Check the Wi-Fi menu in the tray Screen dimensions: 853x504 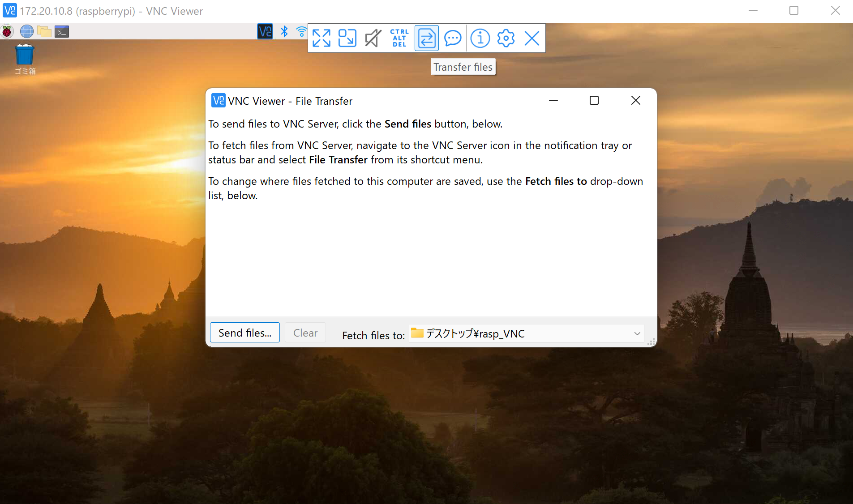pos(301,31)
